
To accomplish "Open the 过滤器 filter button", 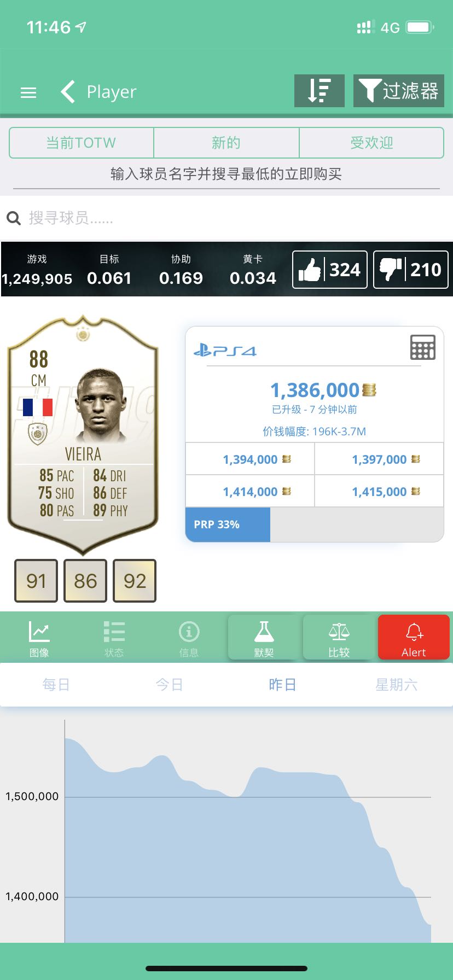I will (x=399, y=91).
